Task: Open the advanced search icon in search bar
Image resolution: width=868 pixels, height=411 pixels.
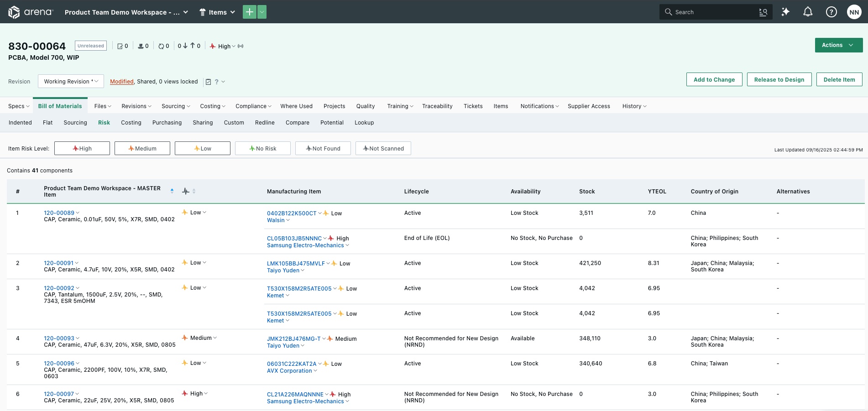Action: (763, 12)
